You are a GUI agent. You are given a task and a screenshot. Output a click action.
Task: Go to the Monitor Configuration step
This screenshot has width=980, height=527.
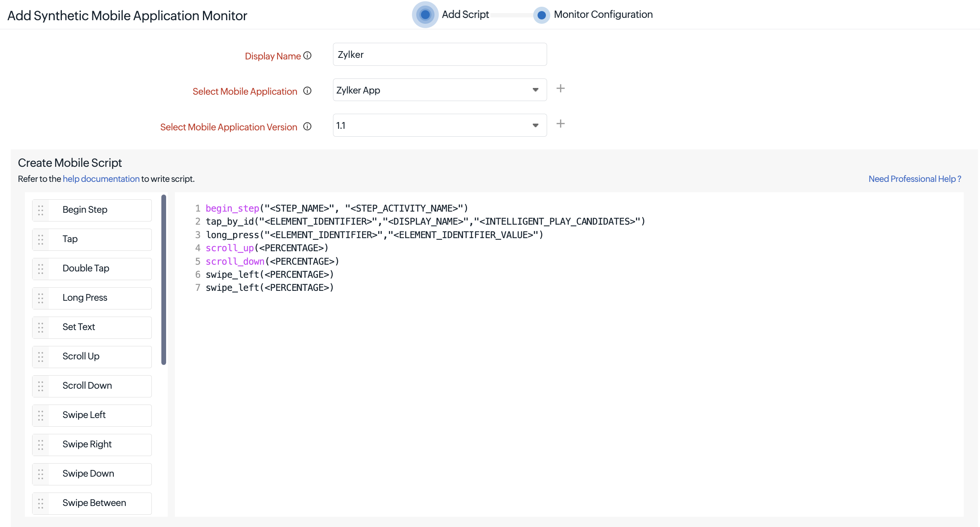coord(541,15)
